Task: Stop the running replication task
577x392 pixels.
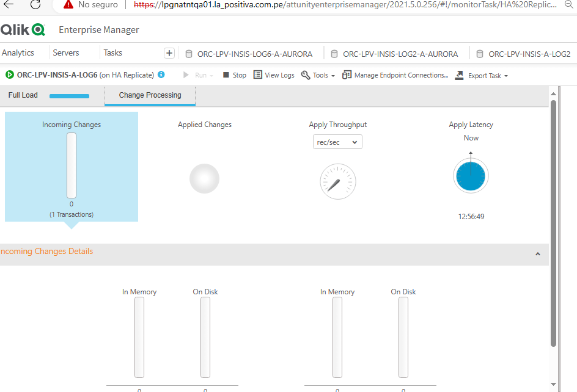Action: [x=233, y=75]
